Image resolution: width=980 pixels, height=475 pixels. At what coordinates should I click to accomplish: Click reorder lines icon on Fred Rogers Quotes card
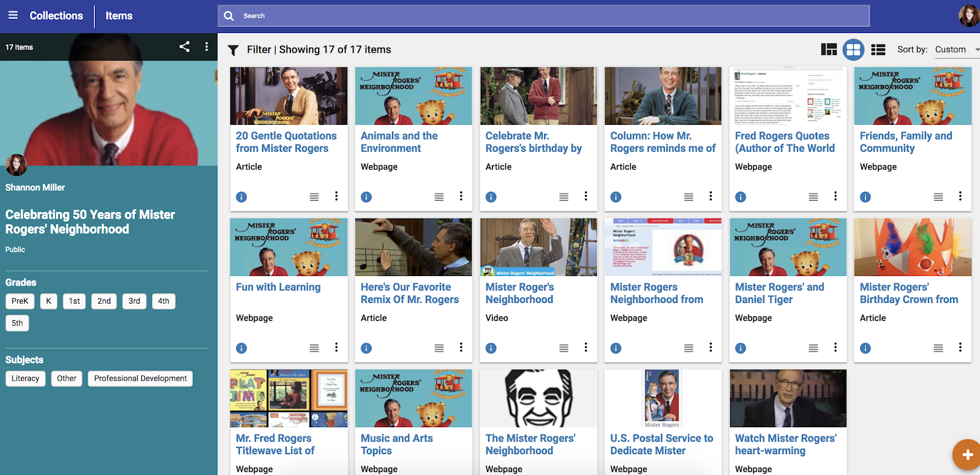tap(813, 197)
